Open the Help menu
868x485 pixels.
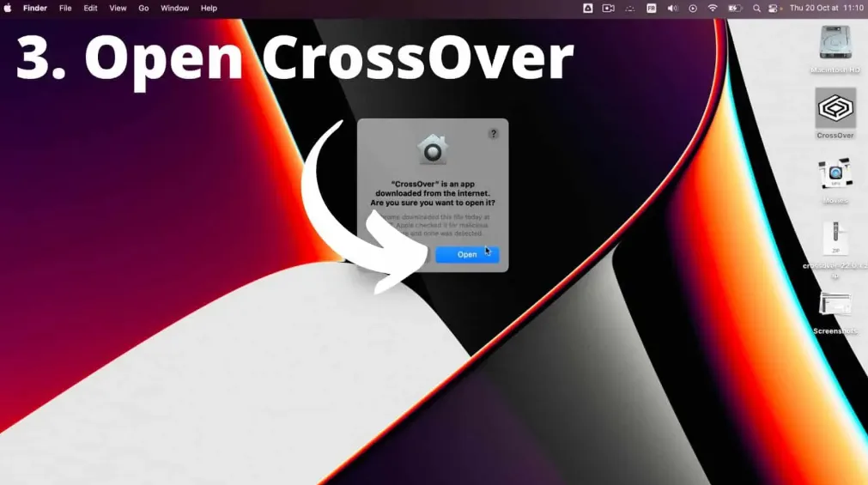[x=209, y=9]
